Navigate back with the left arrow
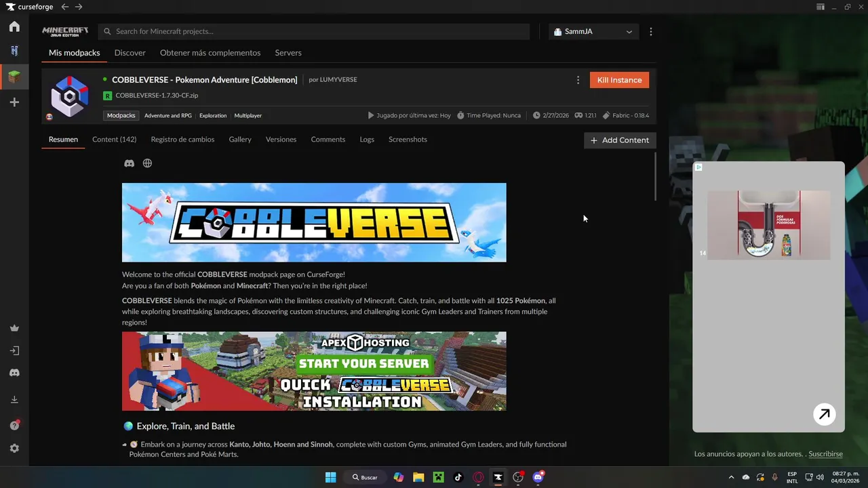 (x=64, y=7)
